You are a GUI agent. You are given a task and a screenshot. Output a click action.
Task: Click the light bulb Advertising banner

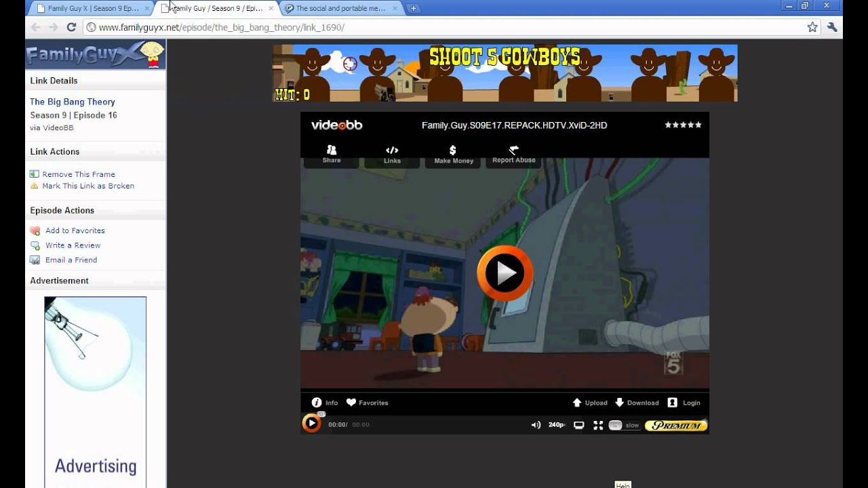95,392
